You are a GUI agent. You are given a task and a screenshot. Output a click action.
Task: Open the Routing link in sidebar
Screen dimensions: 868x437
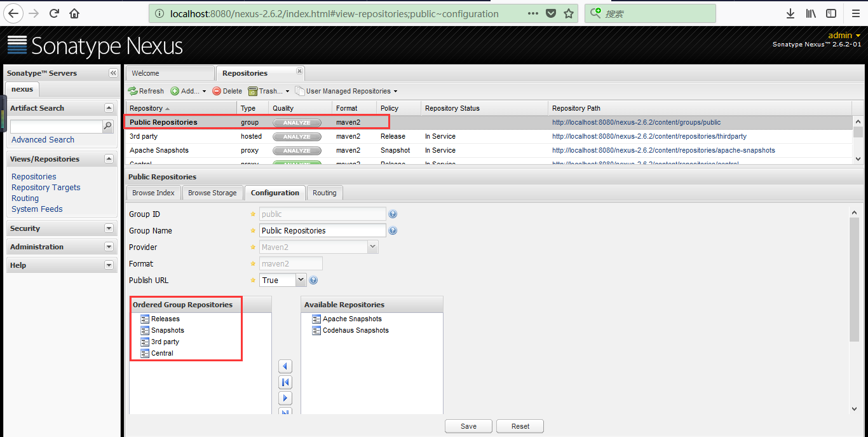[x=25, y=198]
